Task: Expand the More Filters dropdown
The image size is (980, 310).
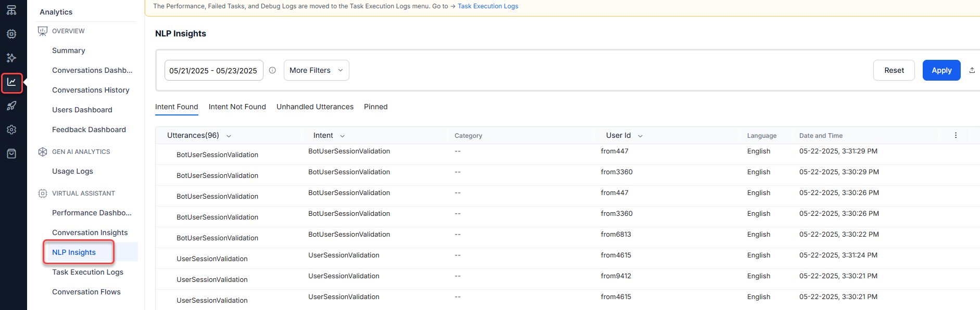Action: pyautogui.click(x=316, y=70)
